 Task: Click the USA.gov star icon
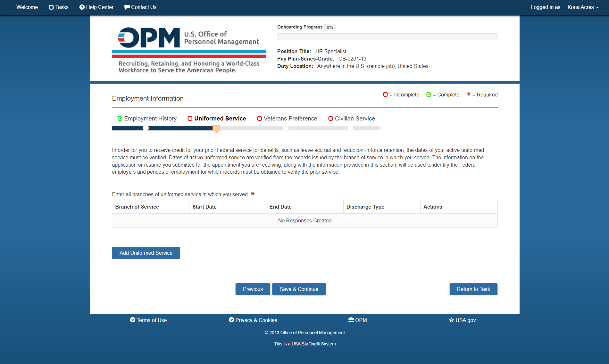pyautogui.click(x=451, y=320)
